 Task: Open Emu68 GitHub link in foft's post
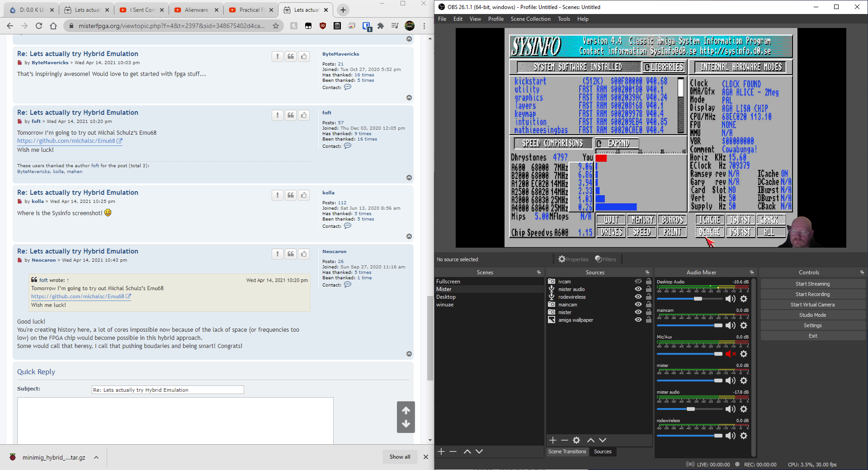(x=70, y=141)
